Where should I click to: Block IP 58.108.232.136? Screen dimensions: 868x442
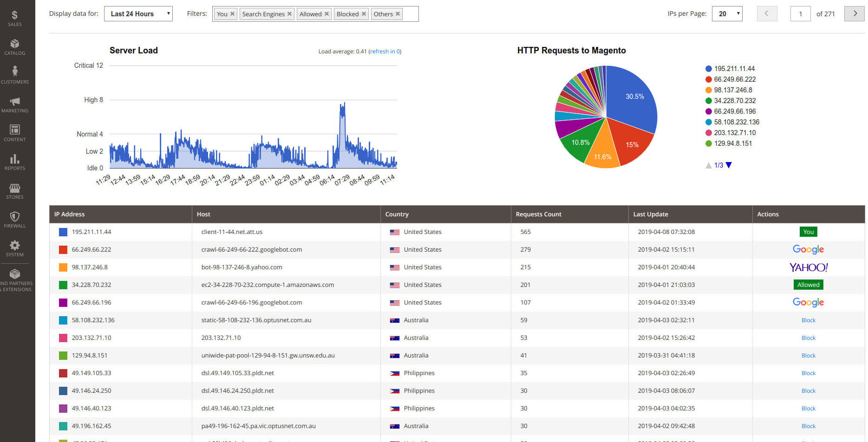[x=808, y=320]
